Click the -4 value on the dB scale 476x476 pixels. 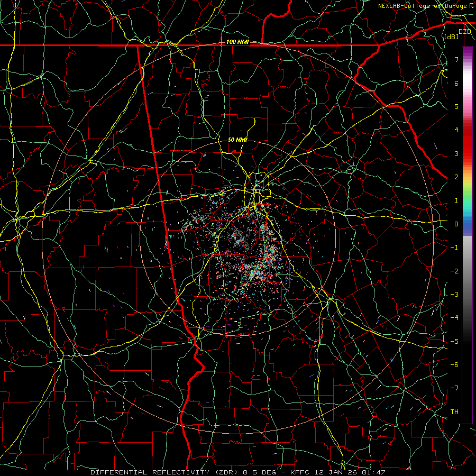point(454,318)
